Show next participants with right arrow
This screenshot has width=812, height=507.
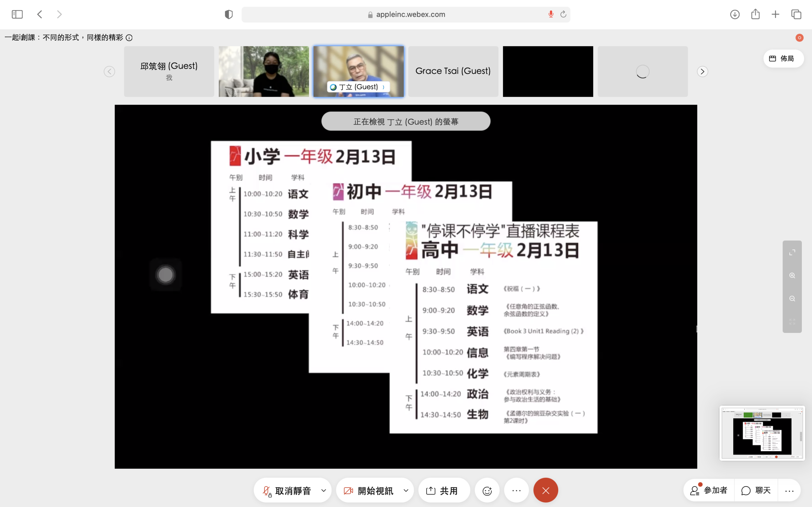click(x=702, y=71)
